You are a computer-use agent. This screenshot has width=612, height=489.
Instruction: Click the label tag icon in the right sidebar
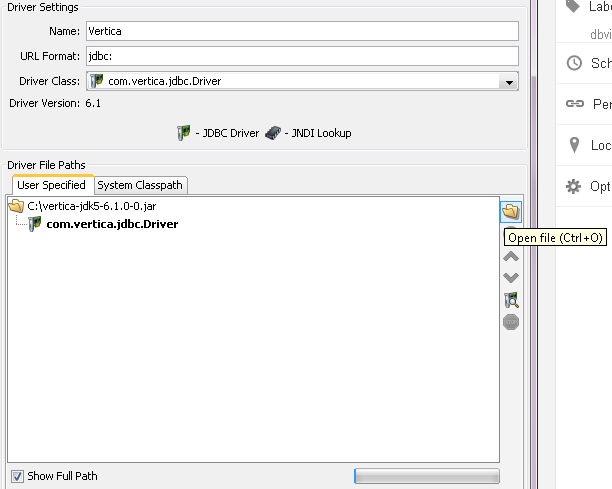(x=573, y=6)
